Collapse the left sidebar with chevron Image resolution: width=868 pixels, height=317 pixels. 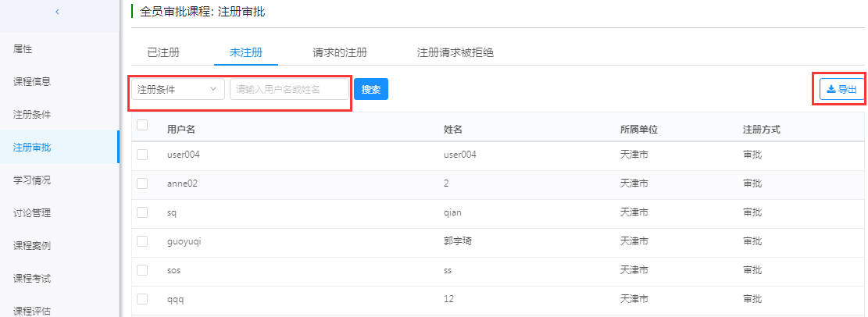pyautogui.click(x=58, y=11)
